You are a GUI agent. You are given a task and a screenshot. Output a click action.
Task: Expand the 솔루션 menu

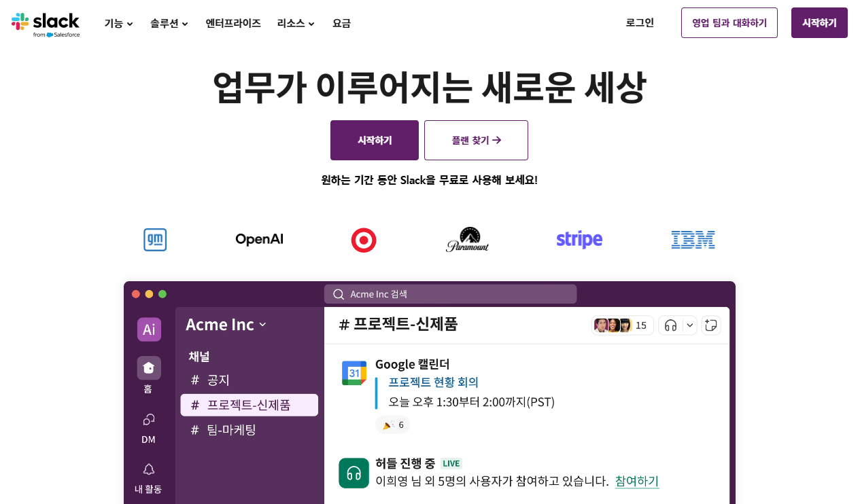[169, 23]
